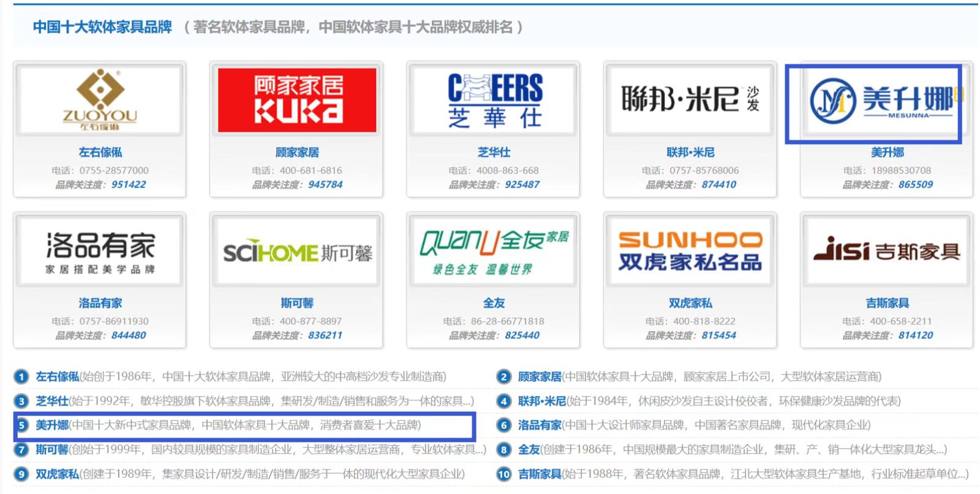
Task: Click rank 2 list link 顾家家居
Action: pos(540,376)
